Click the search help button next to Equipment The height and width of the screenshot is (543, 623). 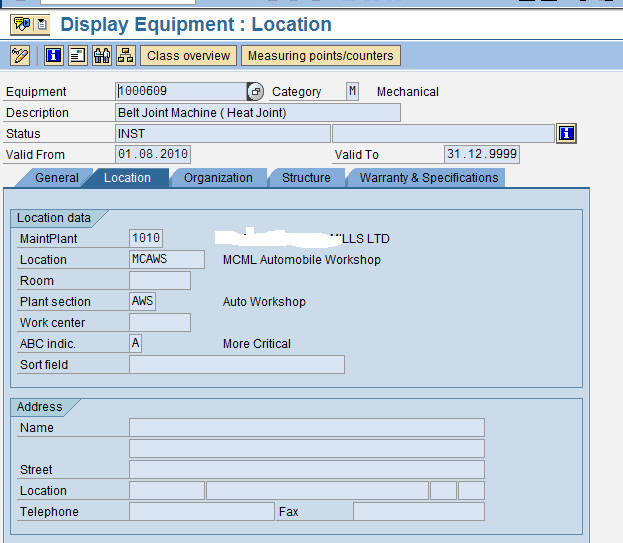point(255,91)
